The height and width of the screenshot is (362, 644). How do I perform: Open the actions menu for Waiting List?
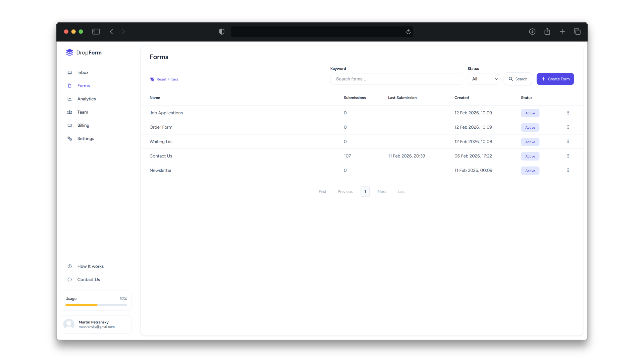point(568,141)
